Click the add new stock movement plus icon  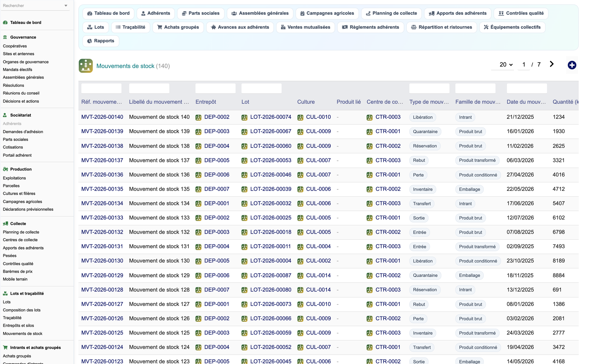click(572, 65)
